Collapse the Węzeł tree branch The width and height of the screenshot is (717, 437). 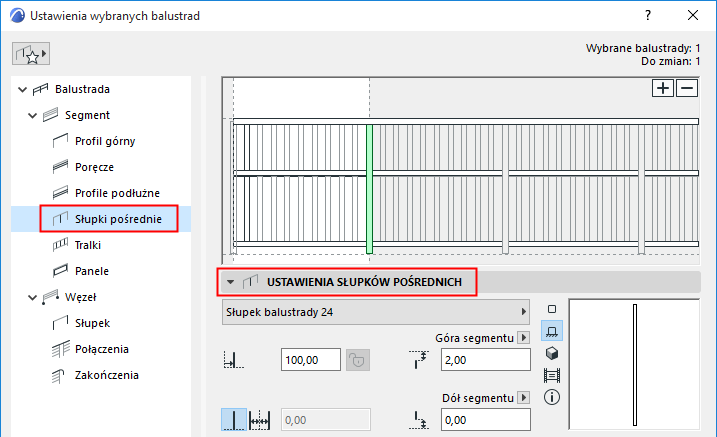pyautogui.click(x=32, y=298)
